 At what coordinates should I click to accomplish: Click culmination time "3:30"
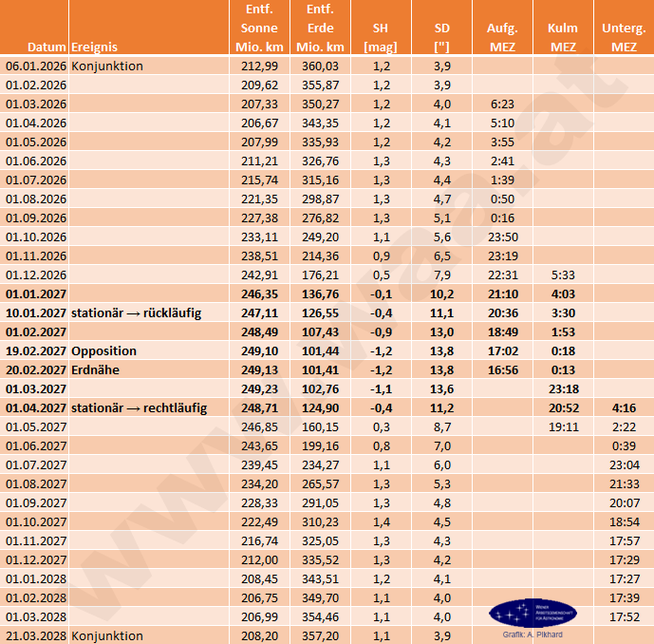click(563, 313)
